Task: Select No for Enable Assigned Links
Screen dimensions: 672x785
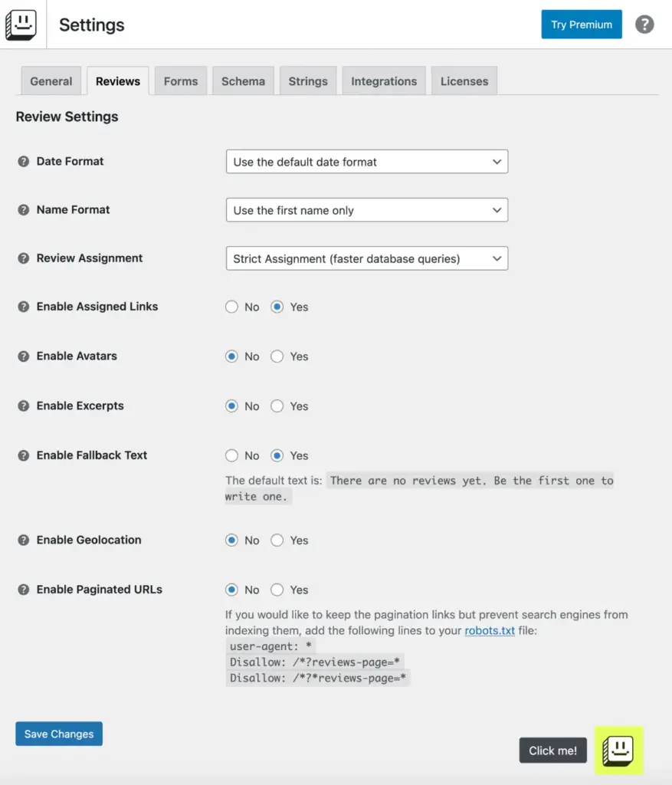Action: (231, 307)
